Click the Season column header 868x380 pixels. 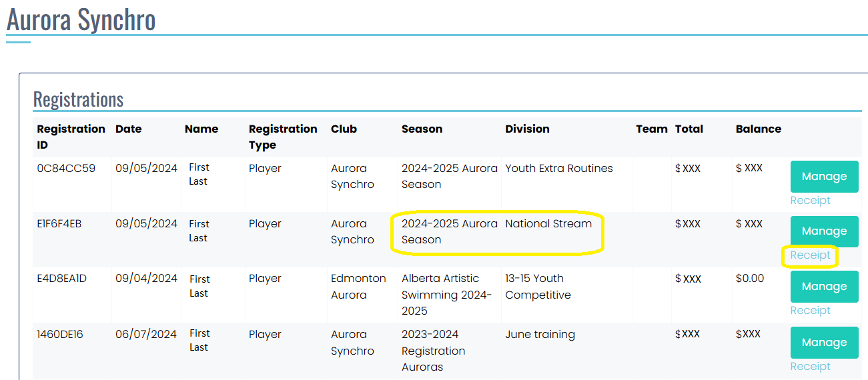coord(422,129)
